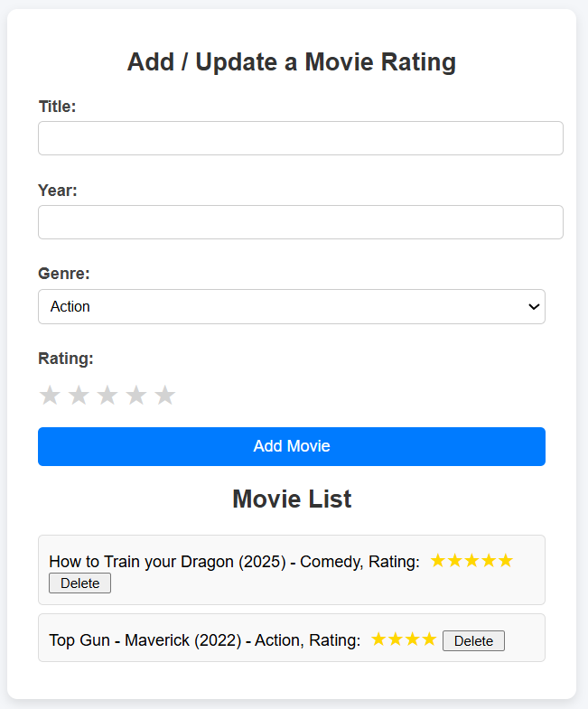Select the second gray rating star
588x709 pixels.
(79, 396)
